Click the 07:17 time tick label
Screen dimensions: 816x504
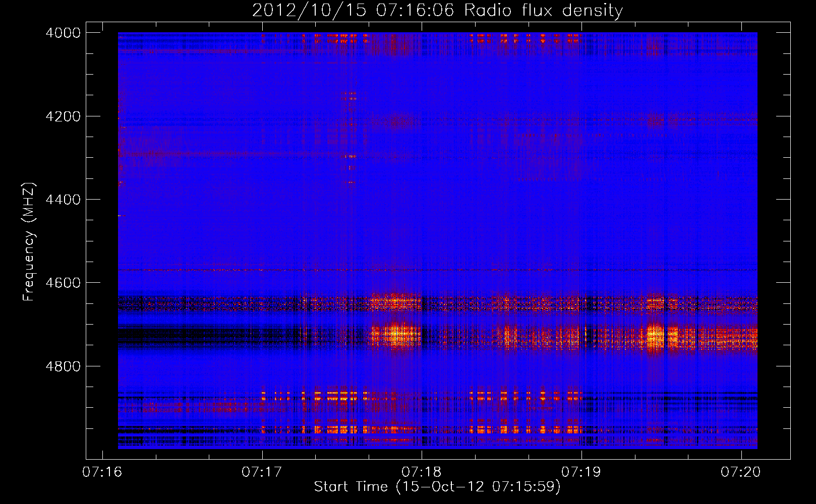click(262, 472)
